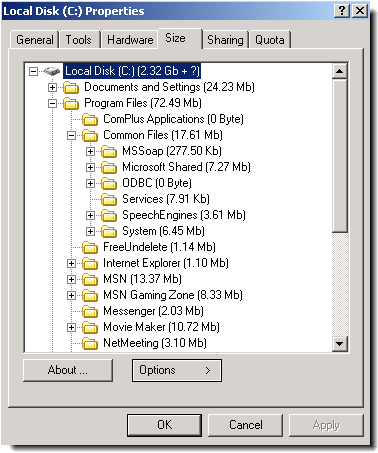Click the Microsoft Shared folder icon
This screenshot has width=378, height=453.
tap(109, 168)
